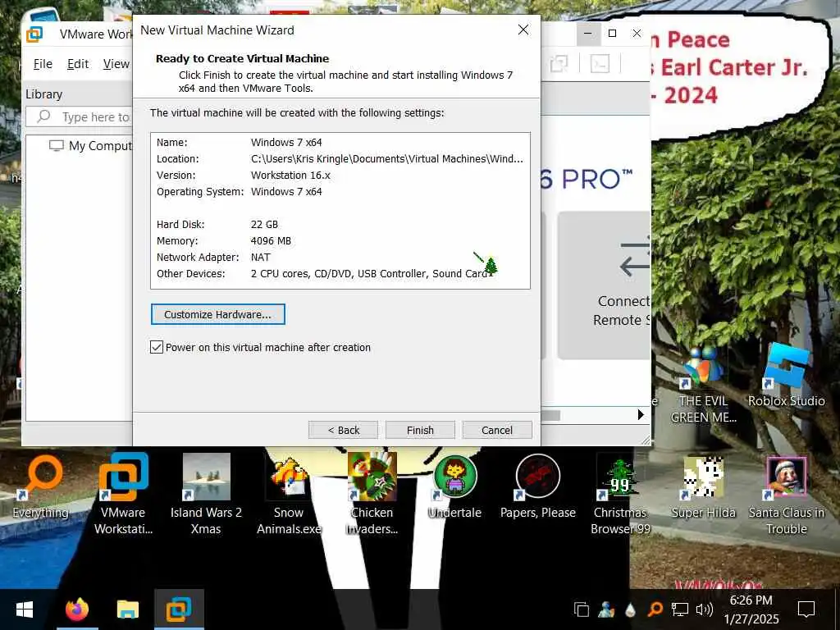Click the right arrow of VMware's horizontal scrollbar

[x=641, y=414]
